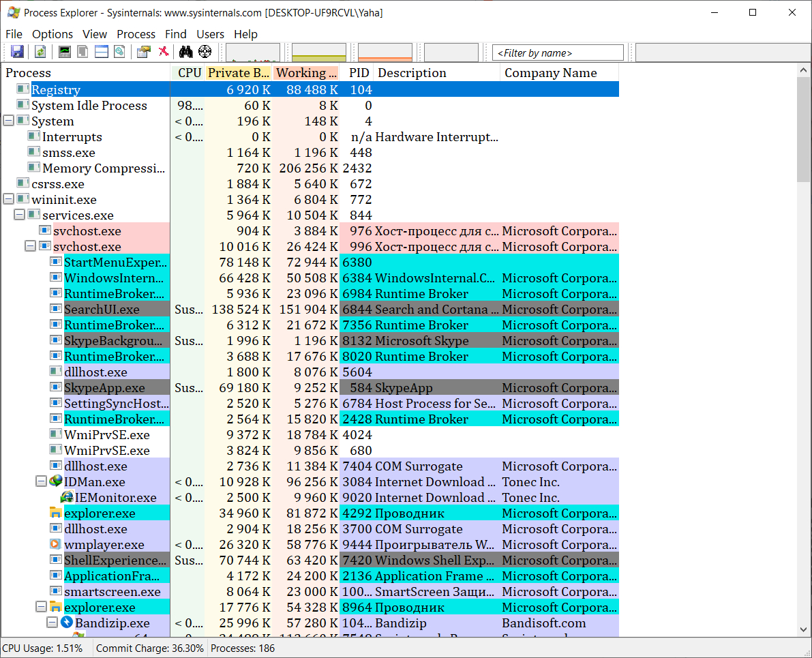Click the icon beside SearchUI.exe
Screen dimensions: 812x658
pos(56,309)
